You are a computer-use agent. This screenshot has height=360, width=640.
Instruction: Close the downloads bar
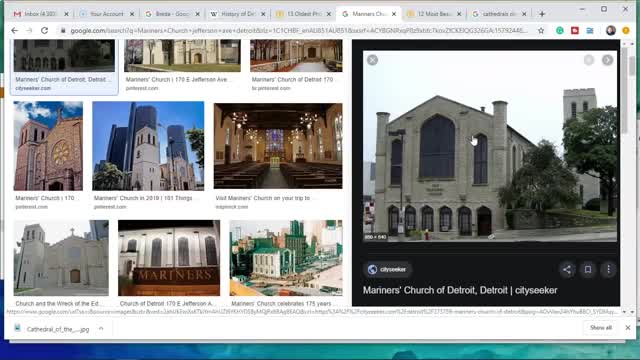(628, 328)
